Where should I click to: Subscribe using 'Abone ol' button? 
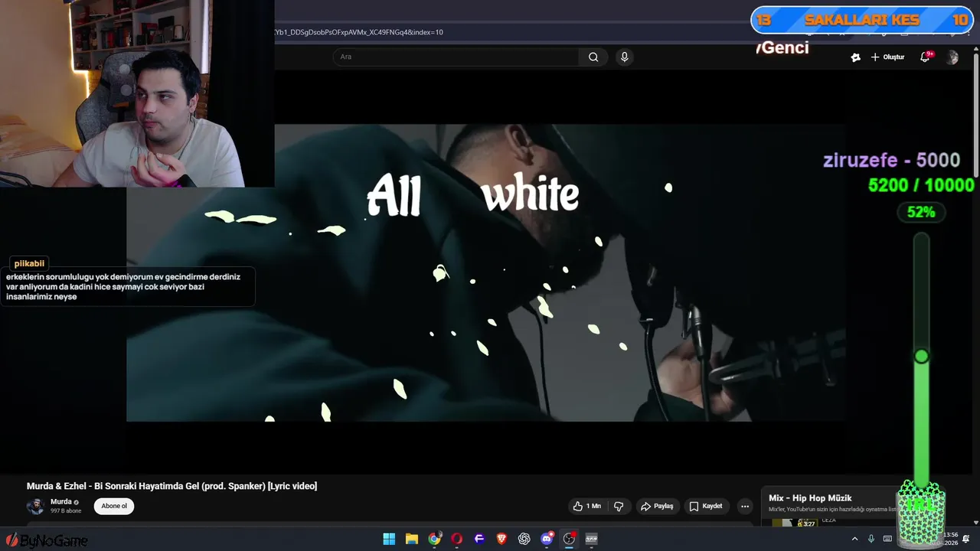pyautogui.click(x=114, y=506)
